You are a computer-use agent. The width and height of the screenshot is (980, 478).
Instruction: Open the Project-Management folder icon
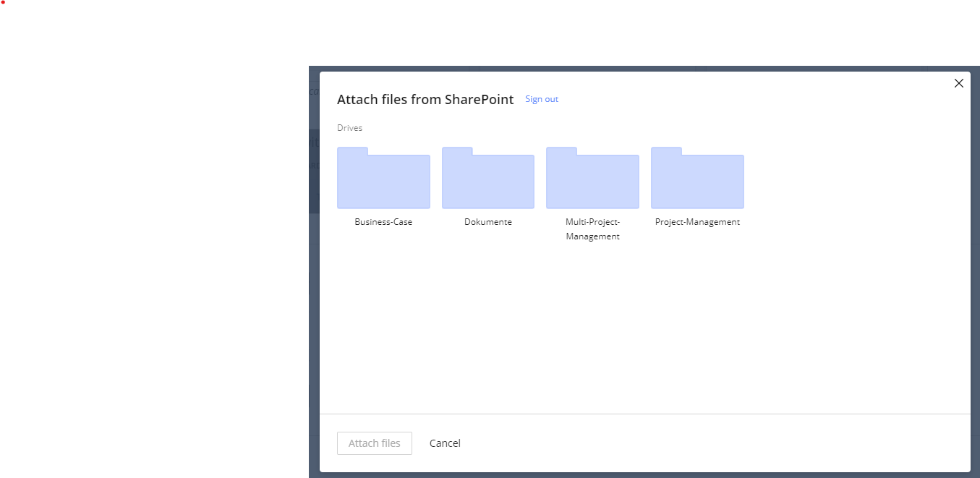[697, 179]
